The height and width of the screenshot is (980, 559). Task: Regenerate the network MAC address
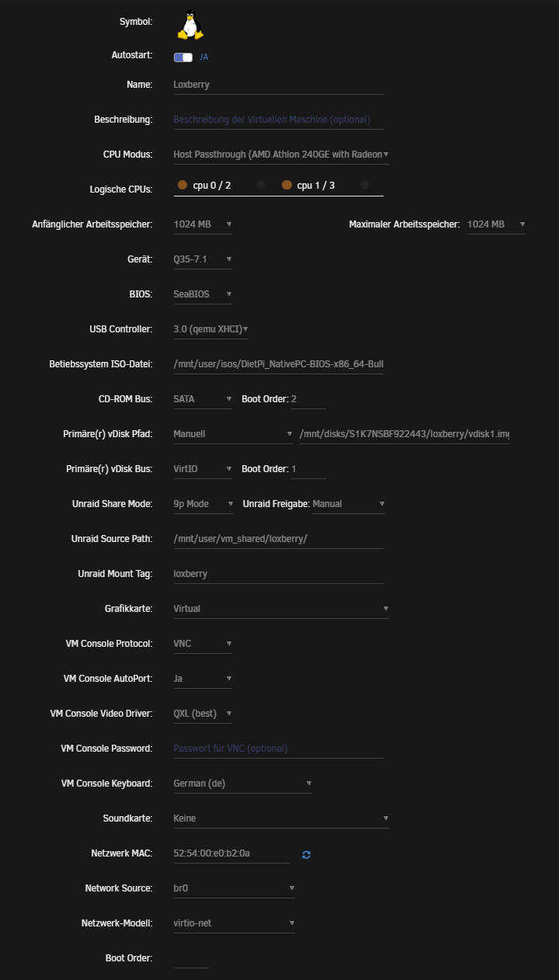point(307,854)
